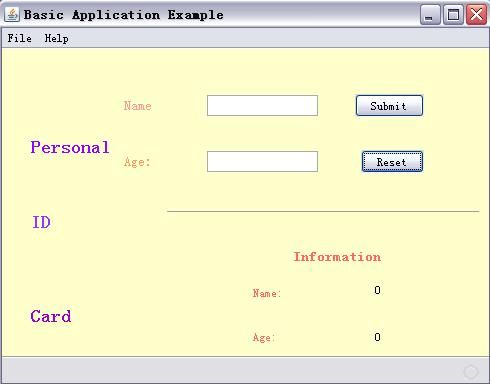The width and height of the screenshot is (490, 384).
Task: Click the Submit button
Action: point(389,106)
